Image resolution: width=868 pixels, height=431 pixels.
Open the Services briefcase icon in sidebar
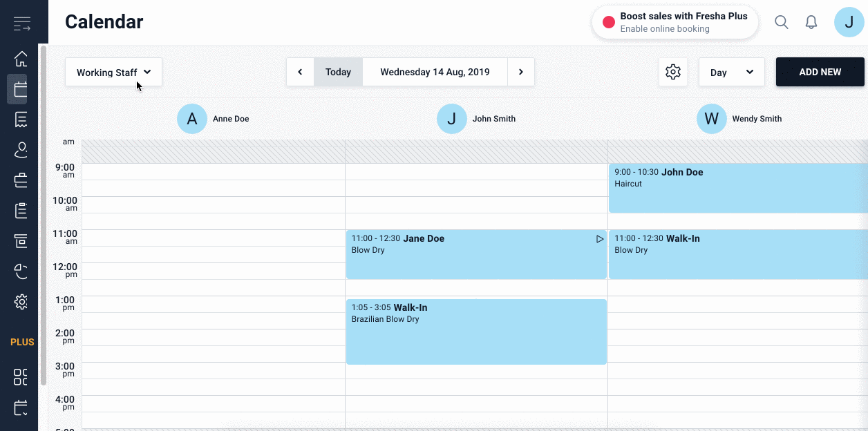click(x=21, y=180)
